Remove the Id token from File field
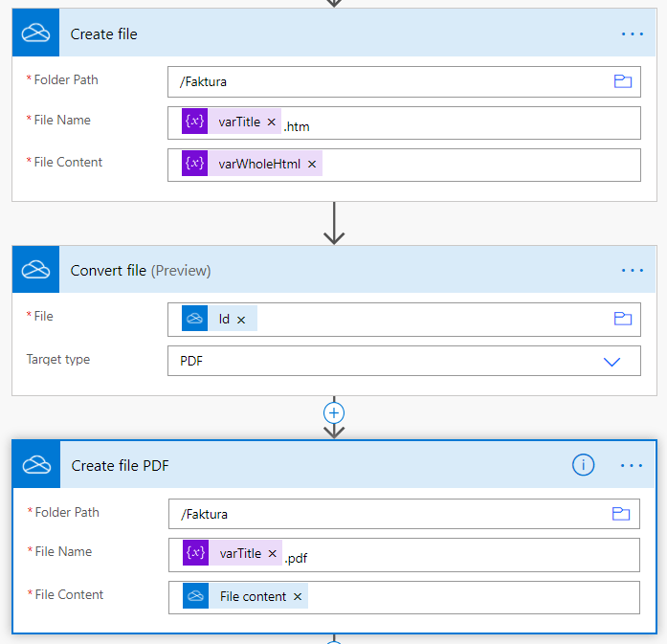The image size is (667, 644). coord(241,320)
